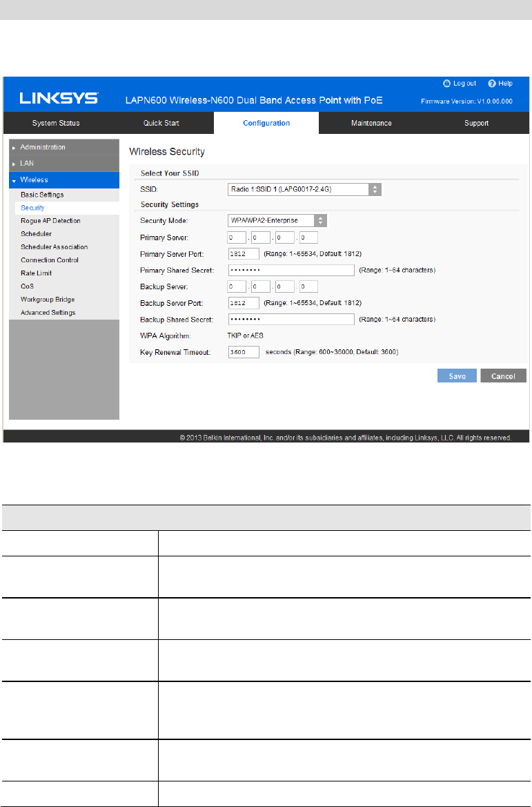Click the 'Security Settings' section title
This screenshot has width=532, height=807.
[x=170, y=205]
